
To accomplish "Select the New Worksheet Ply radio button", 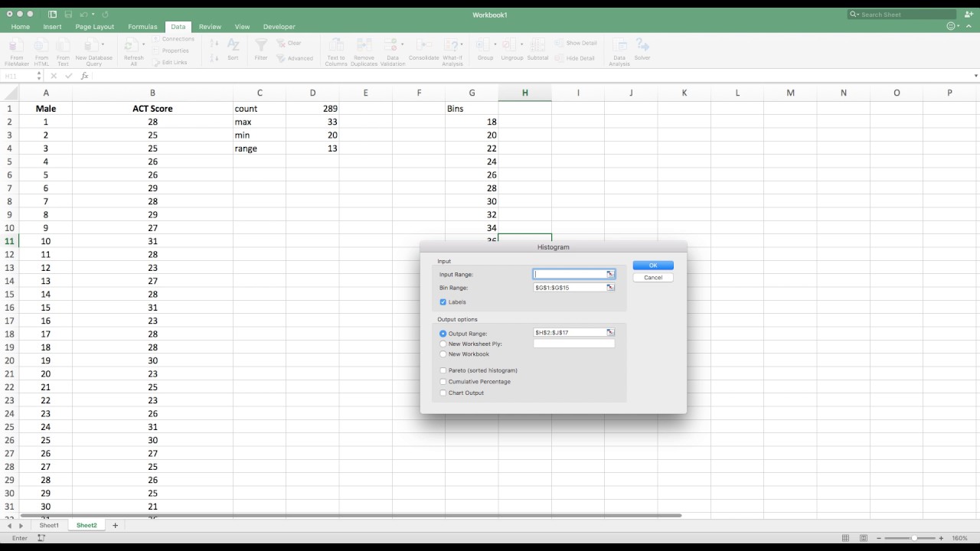I will pyautogui.click(x=443, y=344).
